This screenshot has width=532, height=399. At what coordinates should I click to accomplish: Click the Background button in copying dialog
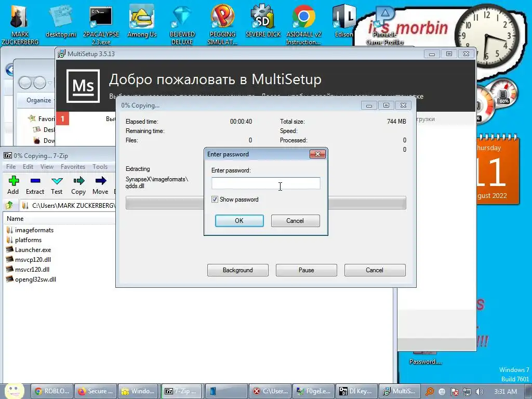coord(238,270)
